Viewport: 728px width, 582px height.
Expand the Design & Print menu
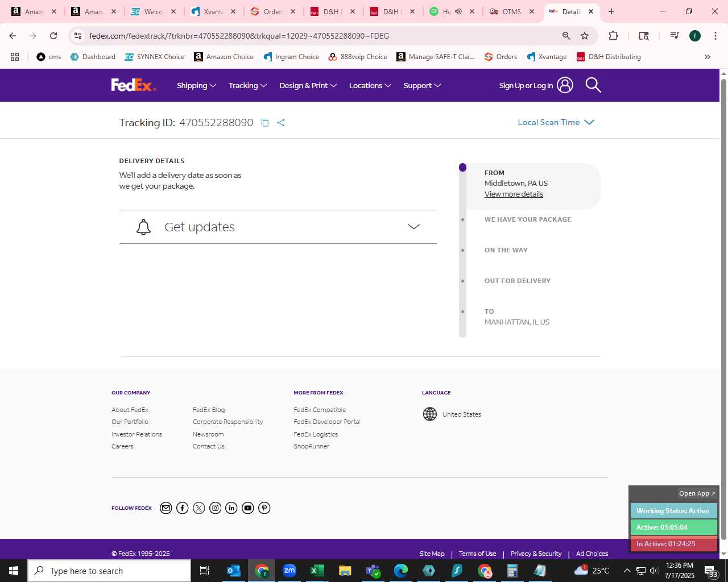[x=308, y=85]
